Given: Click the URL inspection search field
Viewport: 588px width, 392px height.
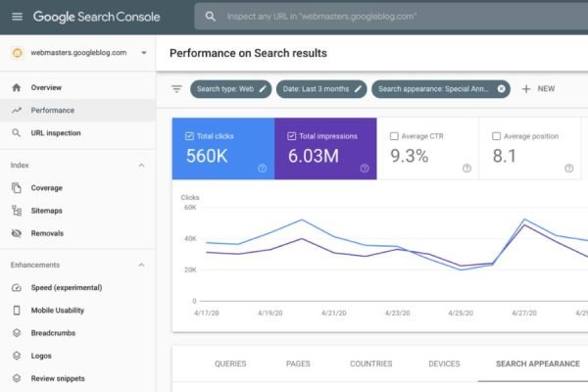Looking at the screenshot, I should tap(392, 18).
